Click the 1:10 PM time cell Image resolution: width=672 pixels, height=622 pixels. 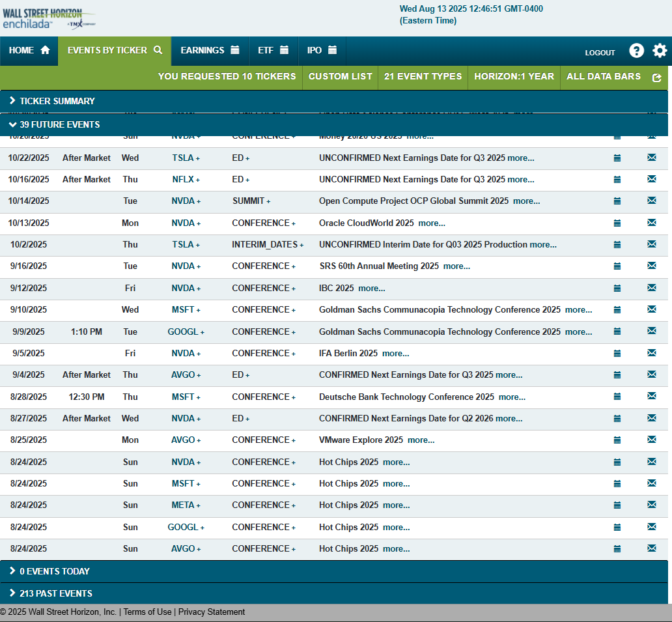pos(87,332)
